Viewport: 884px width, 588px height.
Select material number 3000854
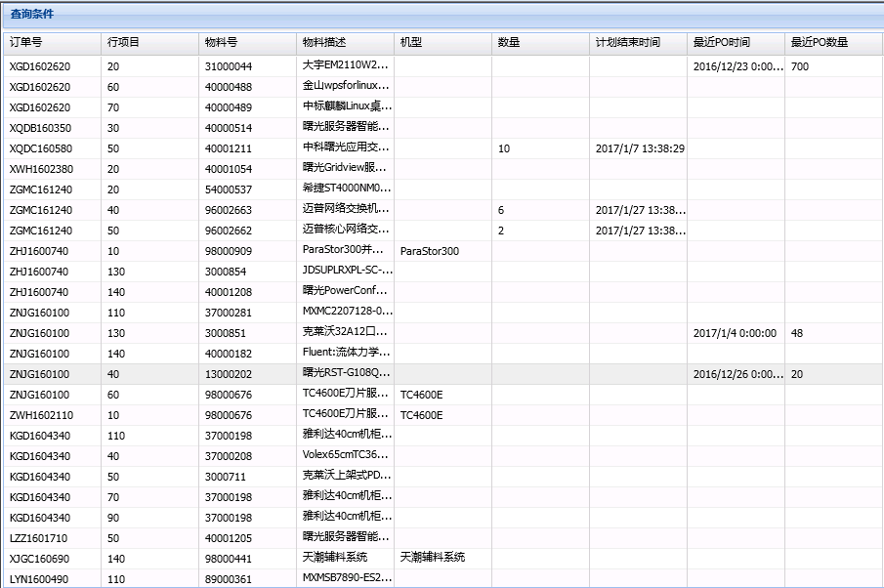click(247, 272)
